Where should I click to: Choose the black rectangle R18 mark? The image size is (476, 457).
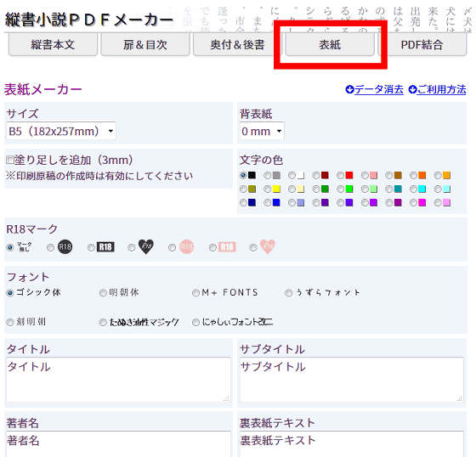[x=91, y=247]
